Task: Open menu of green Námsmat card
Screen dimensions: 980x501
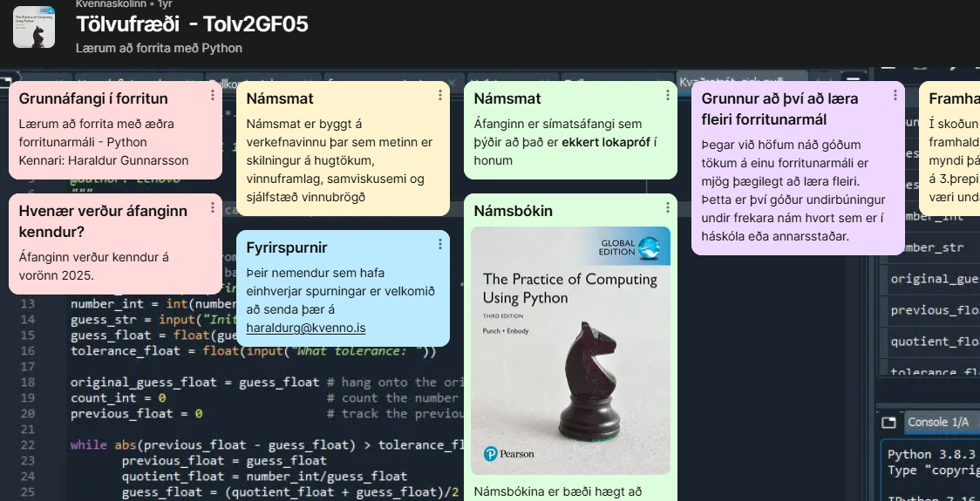Action: pyautogui.click(x=668, y=95)
